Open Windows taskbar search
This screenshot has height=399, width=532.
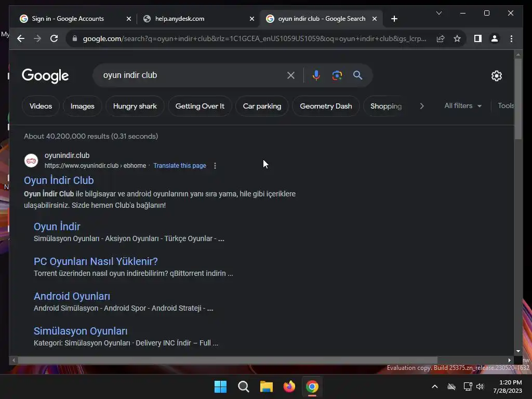244,387
